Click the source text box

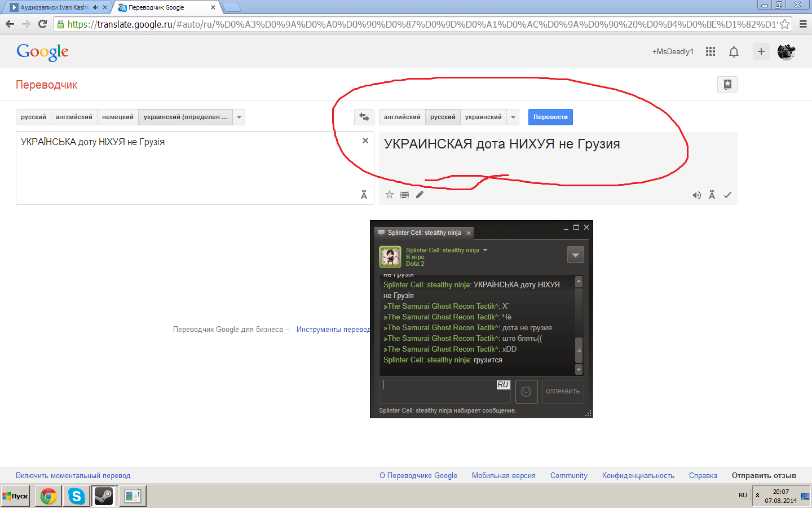tap(195, 168)
